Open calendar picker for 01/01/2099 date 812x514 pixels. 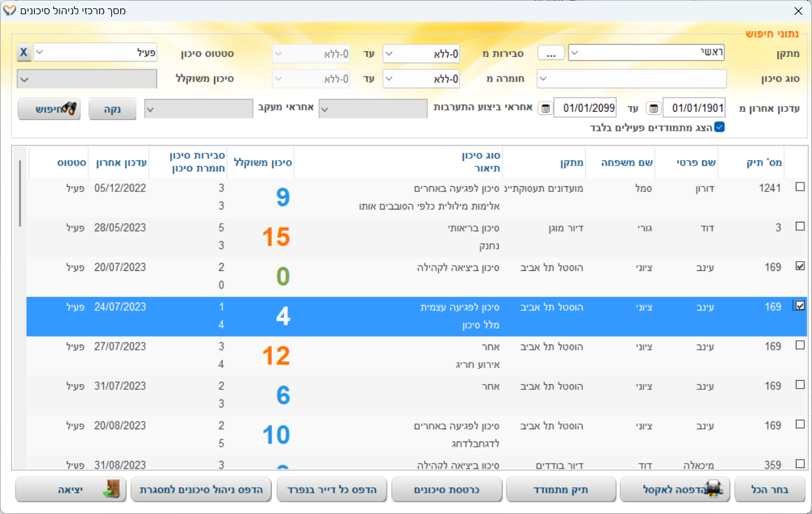(545, 108)
